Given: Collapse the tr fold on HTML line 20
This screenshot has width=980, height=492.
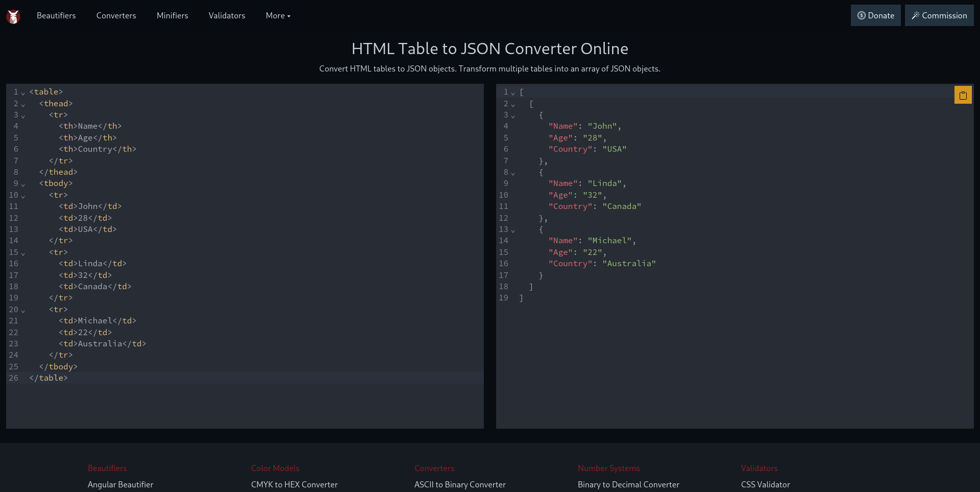Looking at the screenshot, I should 23,311.
